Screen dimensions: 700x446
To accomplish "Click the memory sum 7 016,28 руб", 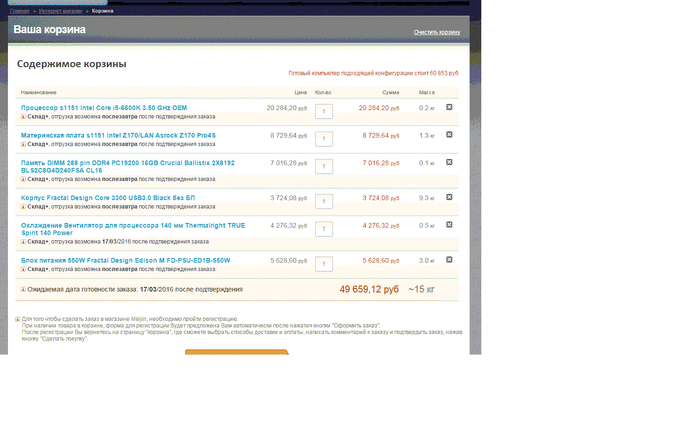I will [381, 163].
